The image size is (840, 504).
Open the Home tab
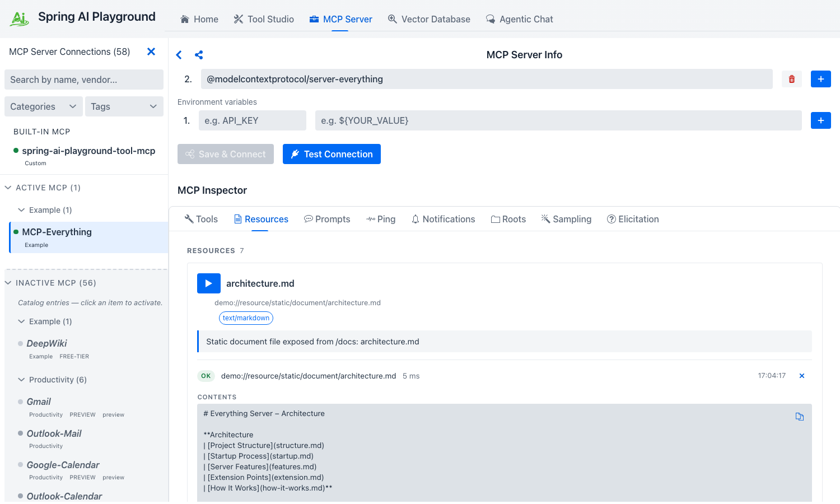199,19
